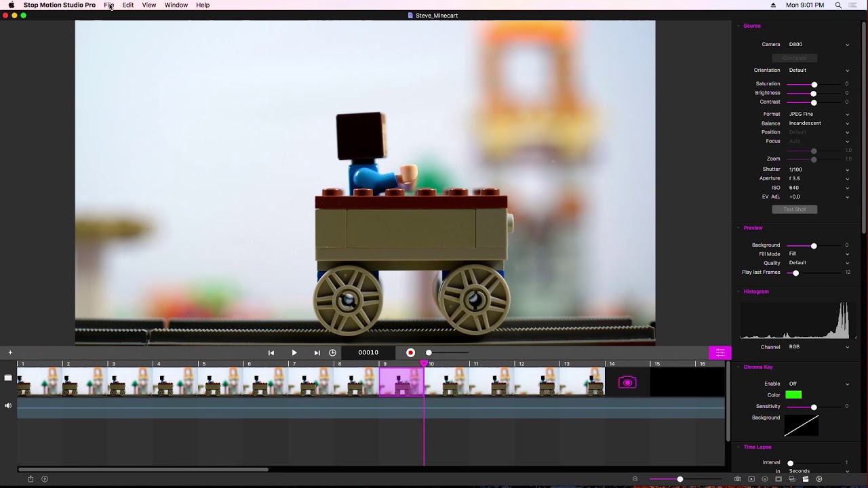The image size is (868, 488).
Task: Click the Mon 9:01 PM clock
Action: click(x=805, y=5)
